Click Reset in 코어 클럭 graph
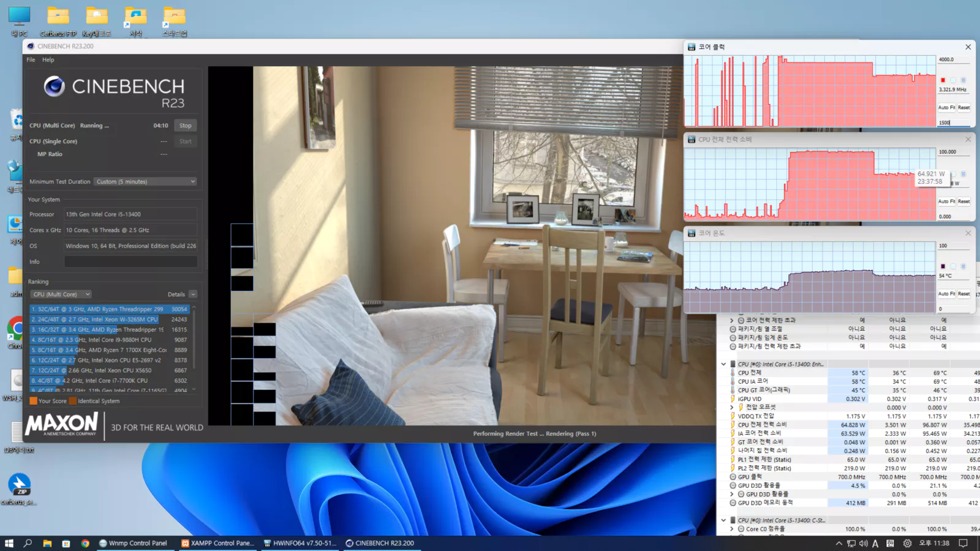This screenshot has height=551, width=980. 963,108
